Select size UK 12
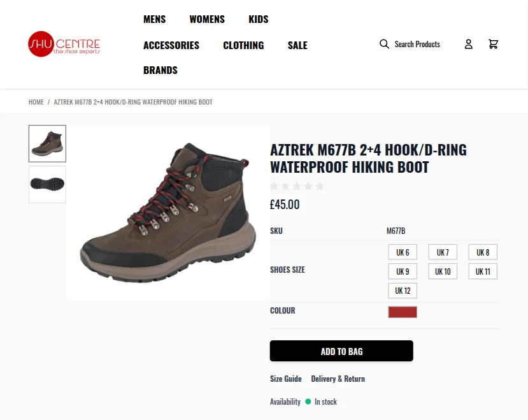 pos(402,291)
